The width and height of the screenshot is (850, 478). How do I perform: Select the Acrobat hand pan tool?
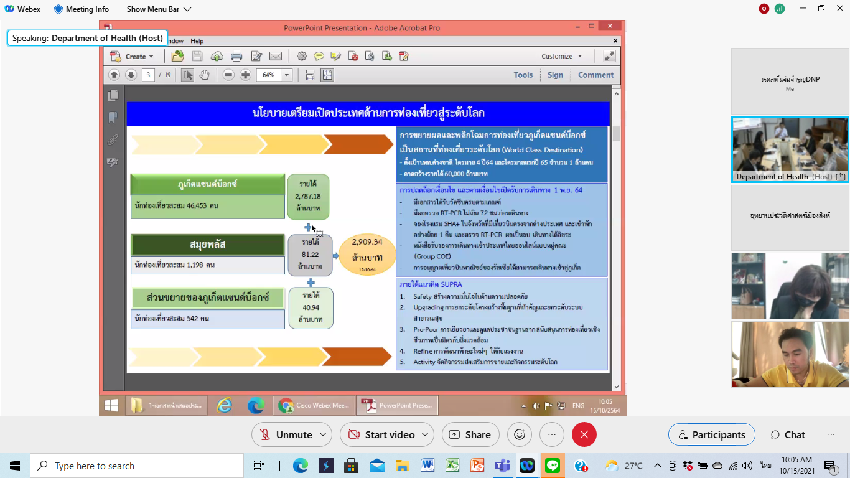click(205, 75)
